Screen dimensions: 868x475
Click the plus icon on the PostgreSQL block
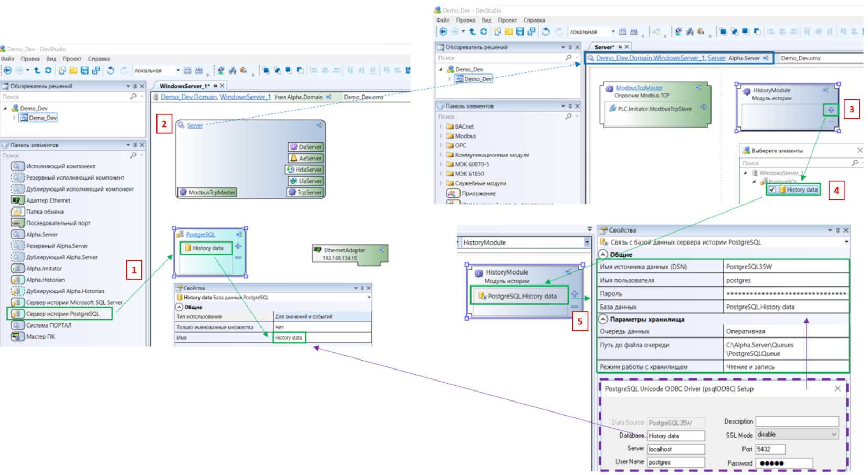coord(238,246)
